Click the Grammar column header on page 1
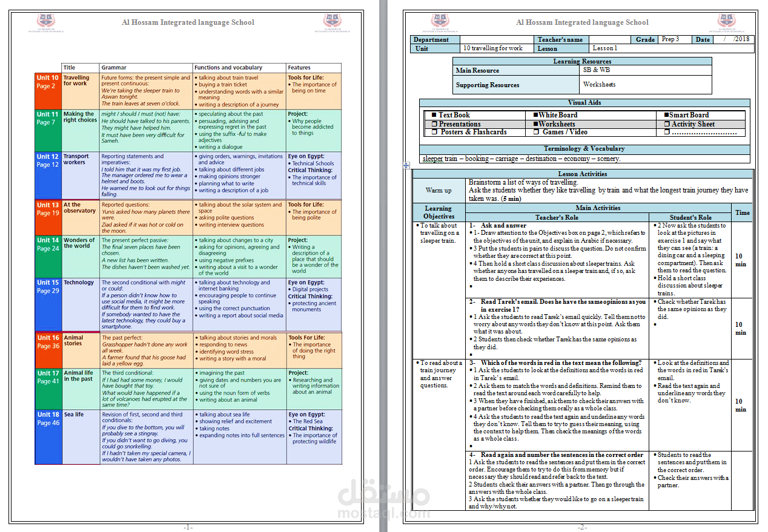Image resolution: width=768 pixels, height=532 pixels. point(146,68)
